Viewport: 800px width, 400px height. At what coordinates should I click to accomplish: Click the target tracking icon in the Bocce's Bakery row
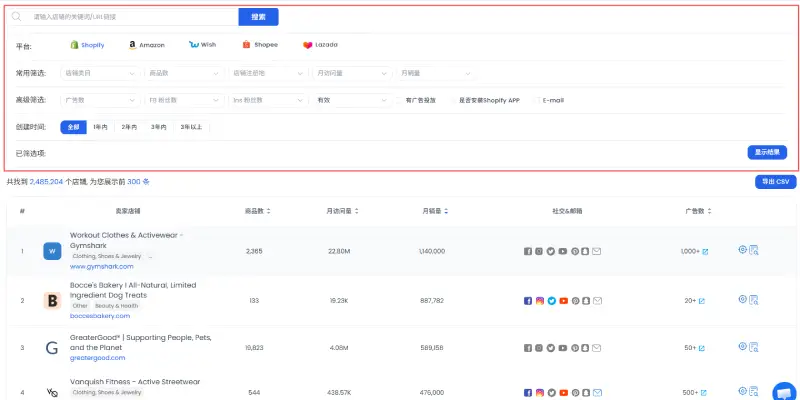pyautogui.click(x=742, y=299)
